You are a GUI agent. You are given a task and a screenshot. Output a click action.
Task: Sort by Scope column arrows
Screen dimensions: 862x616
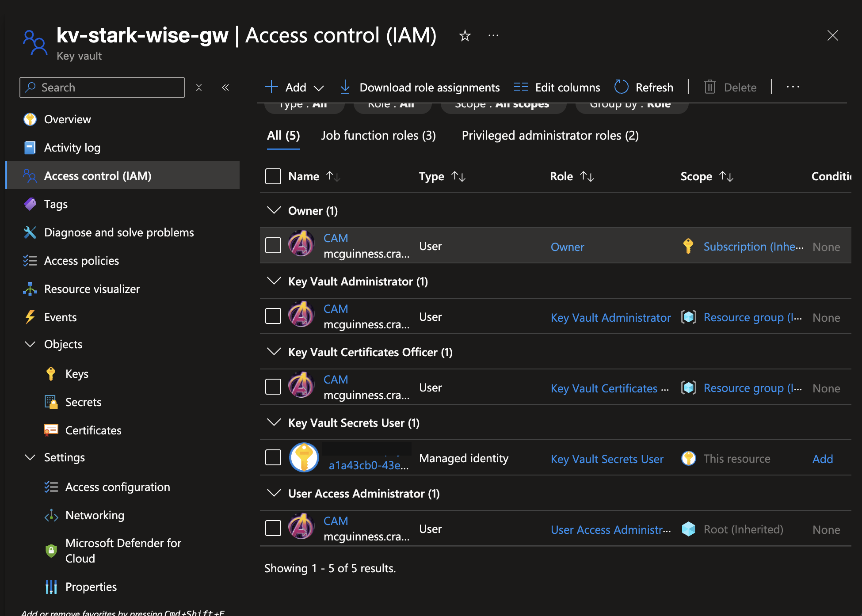[726, 176]
